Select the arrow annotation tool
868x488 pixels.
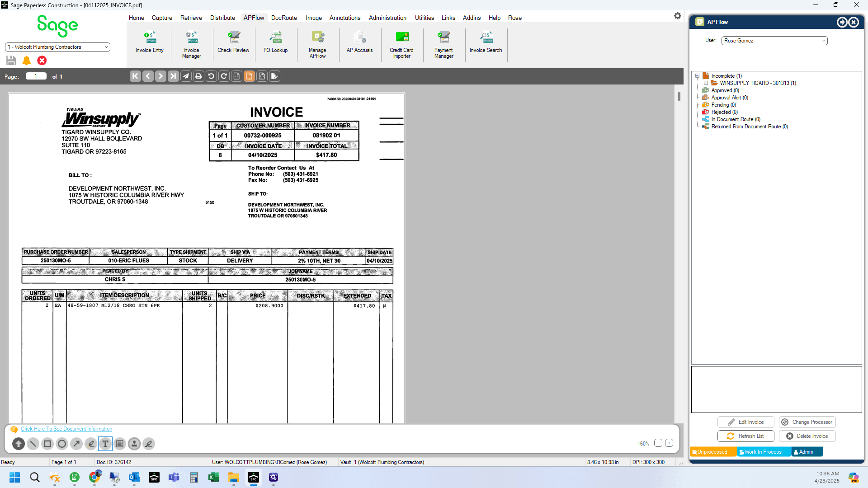76,444
